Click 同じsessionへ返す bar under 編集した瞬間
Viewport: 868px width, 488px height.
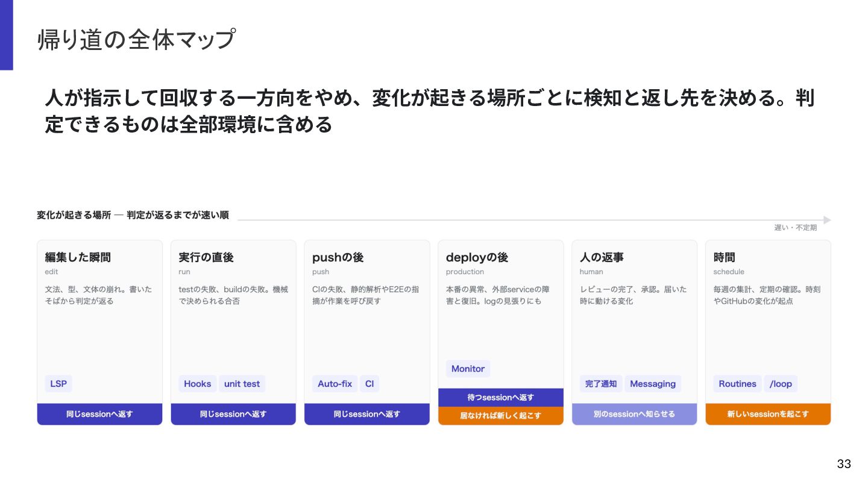[x=100, y=414]
